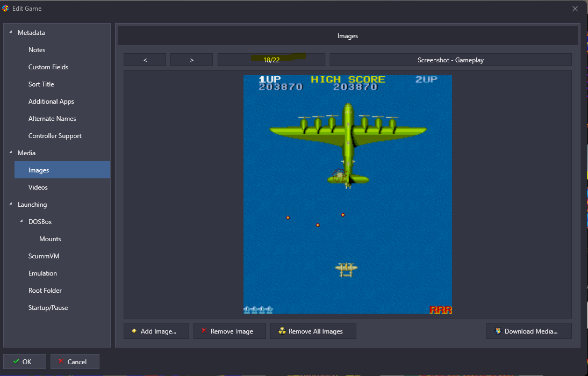Open the Custom Fields page

(48, 67)
